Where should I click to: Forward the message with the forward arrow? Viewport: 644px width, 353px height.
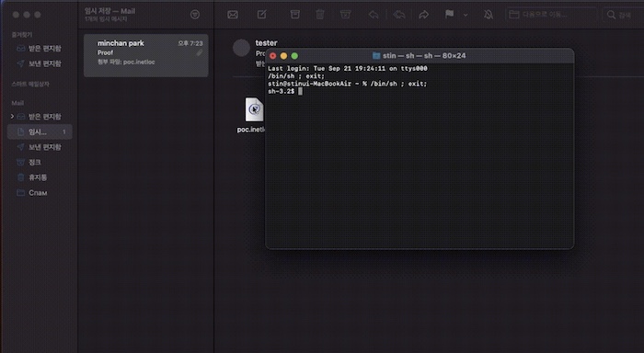point(423,15)
